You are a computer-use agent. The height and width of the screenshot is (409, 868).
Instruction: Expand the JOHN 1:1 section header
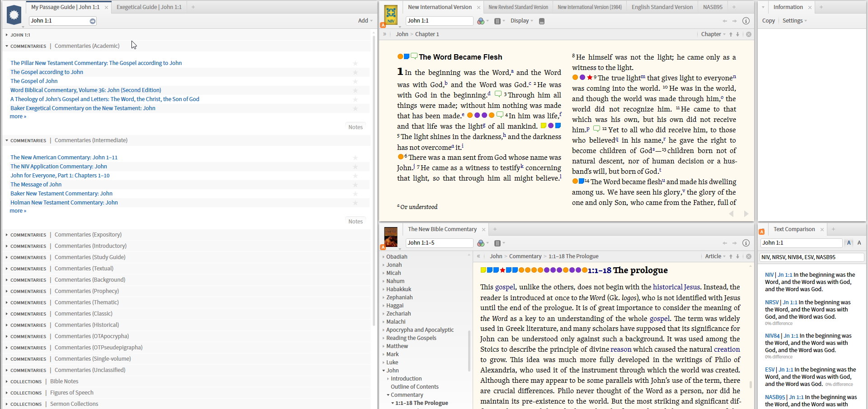pyautogui.click(x=7, y=35)
